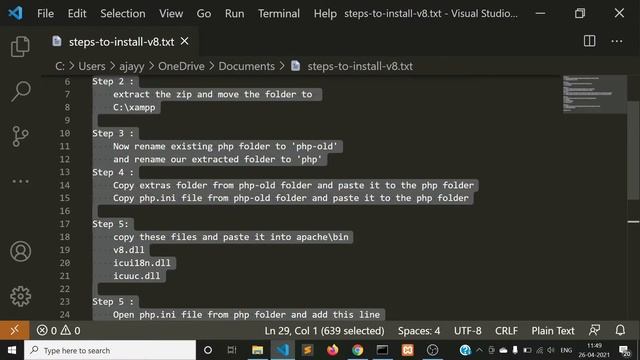Click the 'icui18n.dll' line
The width and height of the screenshot is (640, 360).
tap(142, 263)
